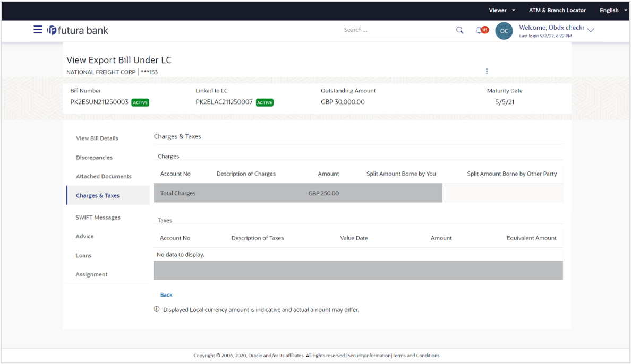Click Split Amount Borne by You header

401,174
